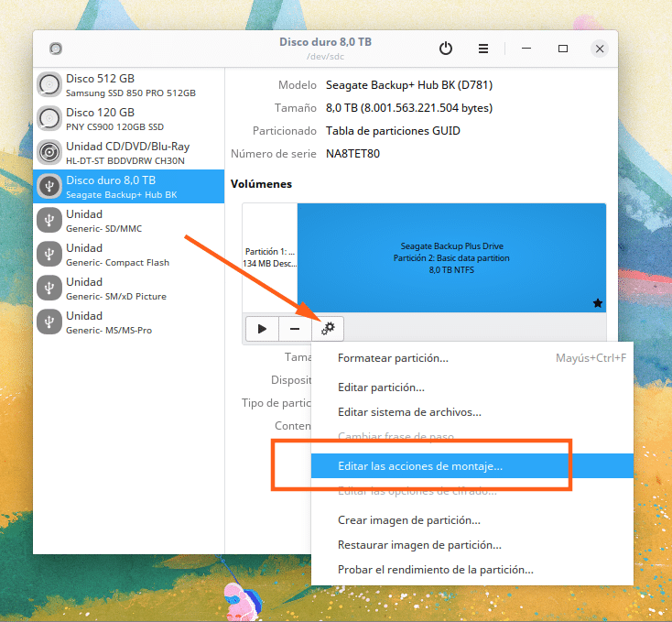Power off the drive with power icon

(x=446, y=49)
